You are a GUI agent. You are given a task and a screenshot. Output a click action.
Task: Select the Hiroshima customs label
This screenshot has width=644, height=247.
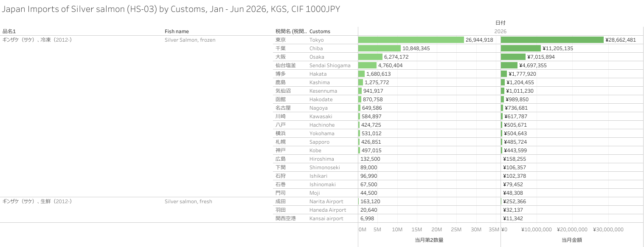click(321, 159)
